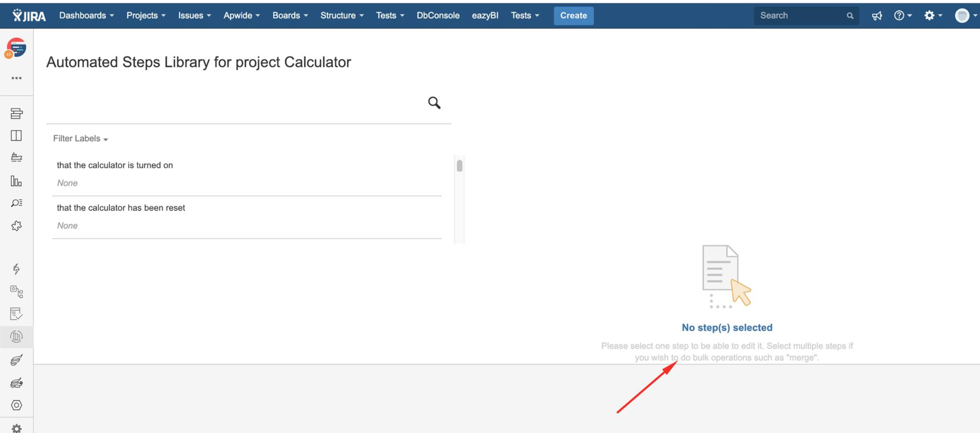This screenshot has height=433, width=980.
Task: Open the sidebar add-ons puzzle icon
Action: 16,226
